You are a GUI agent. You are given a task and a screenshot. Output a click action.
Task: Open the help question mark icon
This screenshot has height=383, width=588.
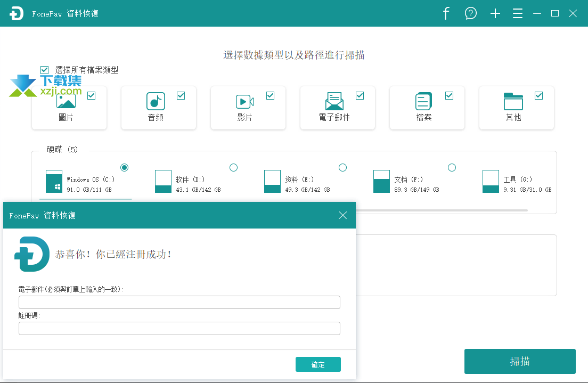pyautogui.click(x=471, y=13)
